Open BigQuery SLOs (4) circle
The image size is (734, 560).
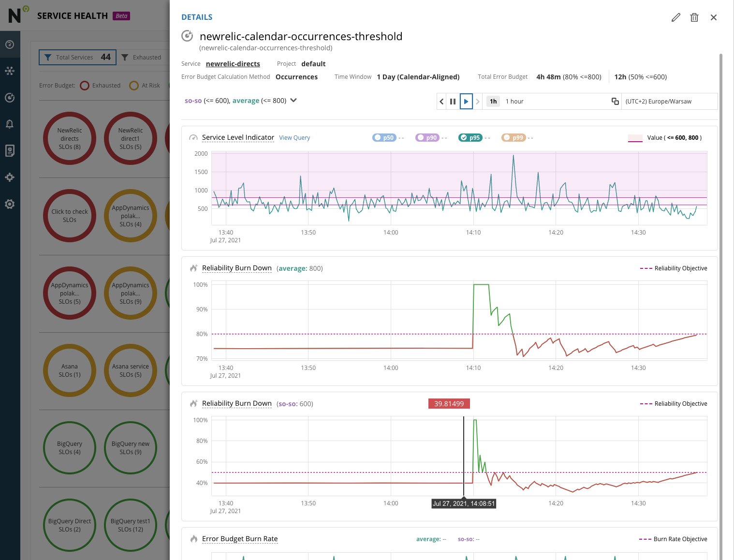(x=70, y=448)
